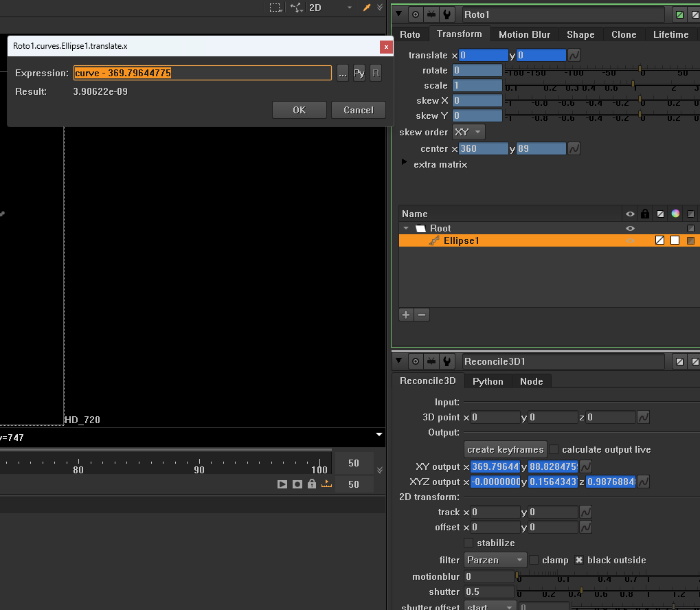Open the 2D view mode dropdown
This screenshot has width=700, height=610.
click(330, 8)
